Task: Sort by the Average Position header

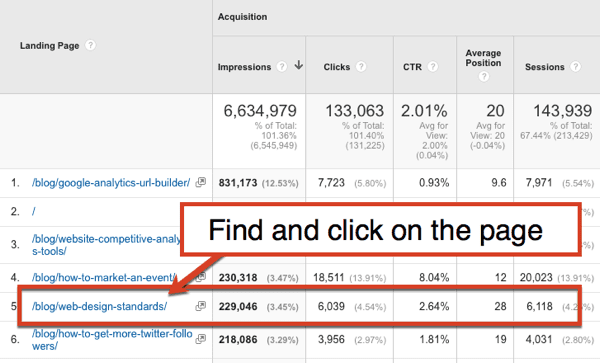Action: click(x=483, y=58)
